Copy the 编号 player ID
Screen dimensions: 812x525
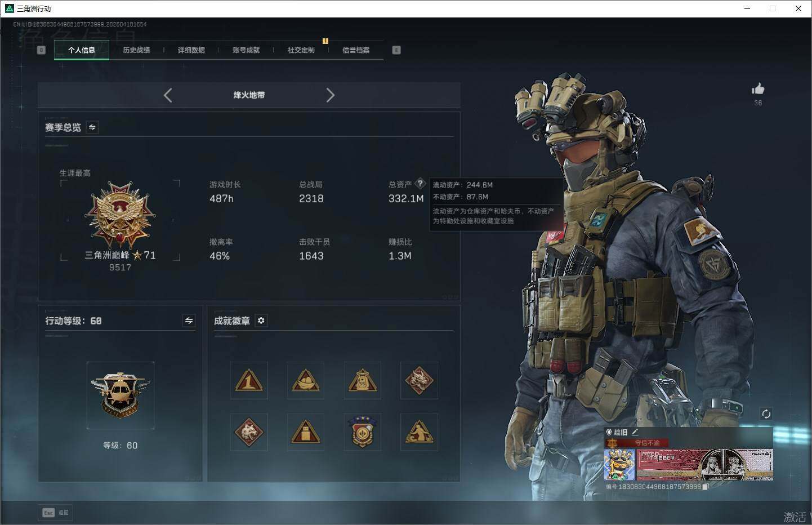(705, 487)
